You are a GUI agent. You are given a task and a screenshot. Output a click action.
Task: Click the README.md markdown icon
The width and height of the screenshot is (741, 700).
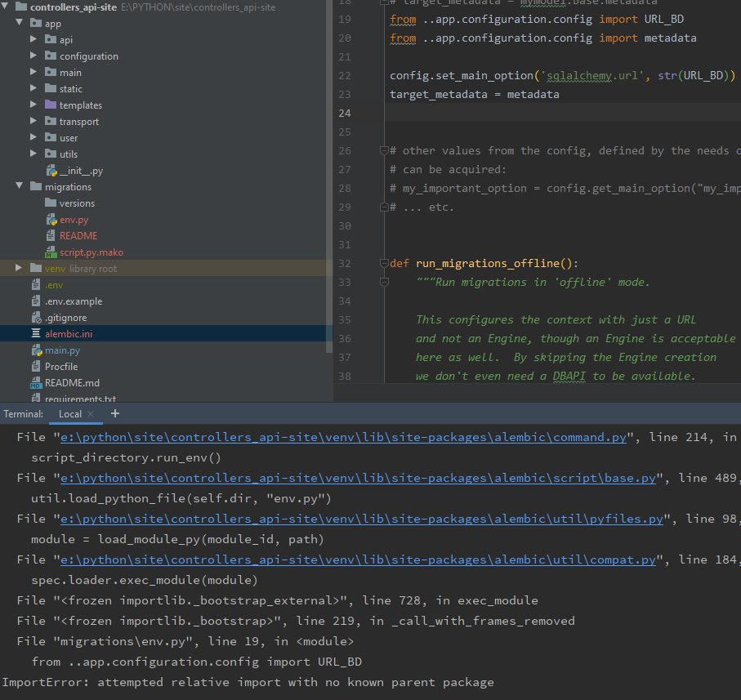(36, 382)
